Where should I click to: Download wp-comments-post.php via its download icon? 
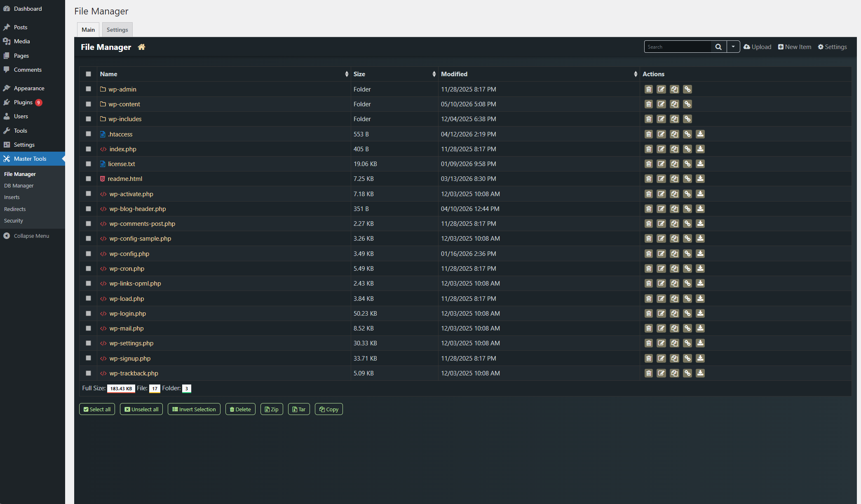(700, 224)
